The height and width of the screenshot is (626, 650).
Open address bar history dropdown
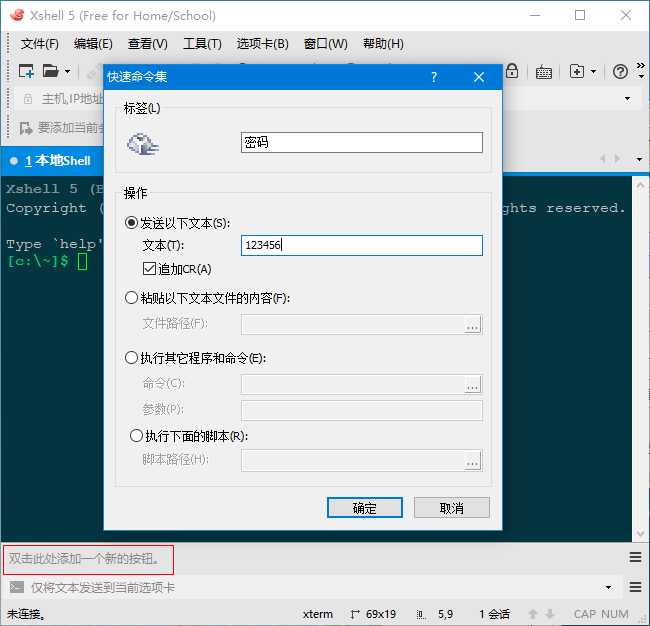click(628, 99)
